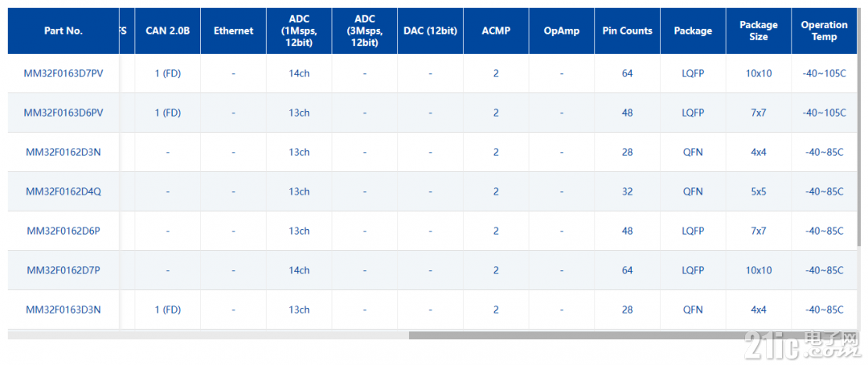Click the Operation Temp column header
The height and width of the screenshot is (365, 868).
point(825,31)
